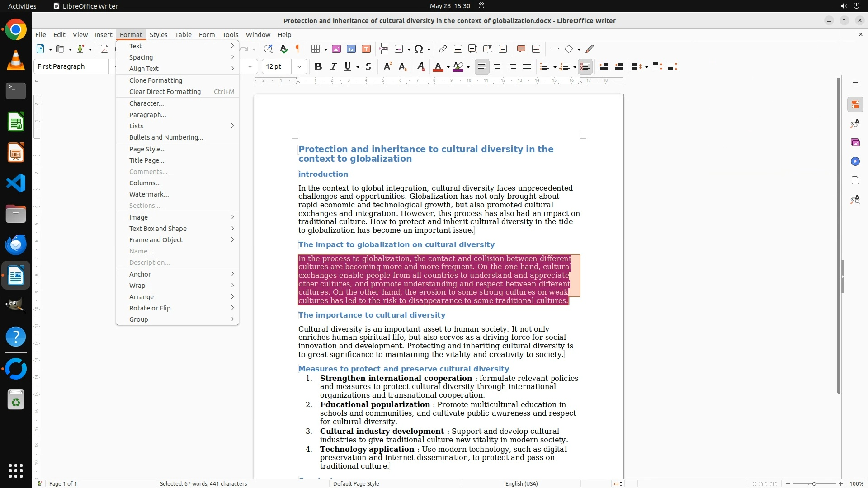Click Clear Direct Formatting entry
868x488 pixels.
tap(165, 92)
